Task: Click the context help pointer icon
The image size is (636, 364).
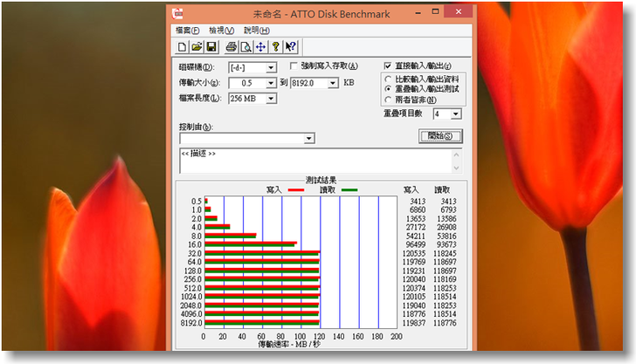Action: point(290,47)
